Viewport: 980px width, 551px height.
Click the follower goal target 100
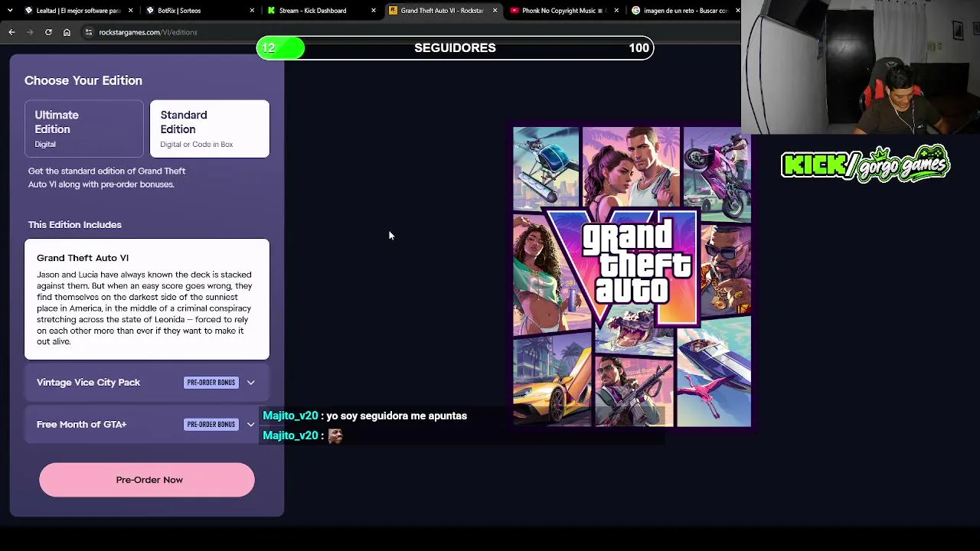639,48
